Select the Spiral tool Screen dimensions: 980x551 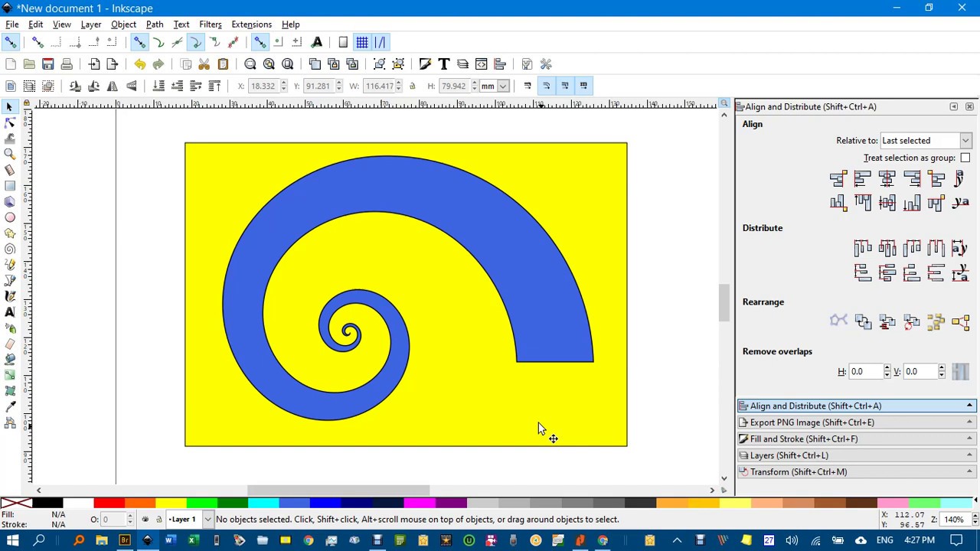click(10, 249)
